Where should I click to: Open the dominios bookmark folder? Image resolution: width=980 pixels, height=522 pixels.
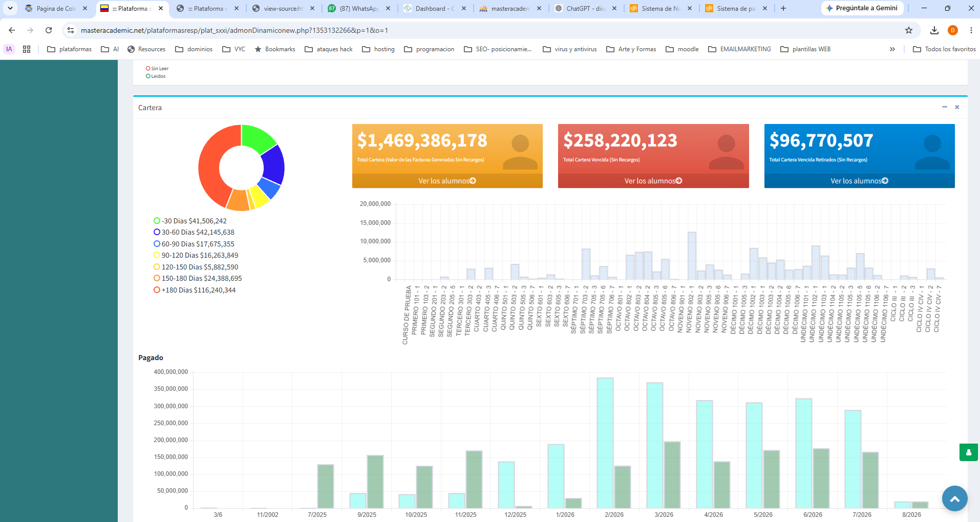(x=194, y=49)
